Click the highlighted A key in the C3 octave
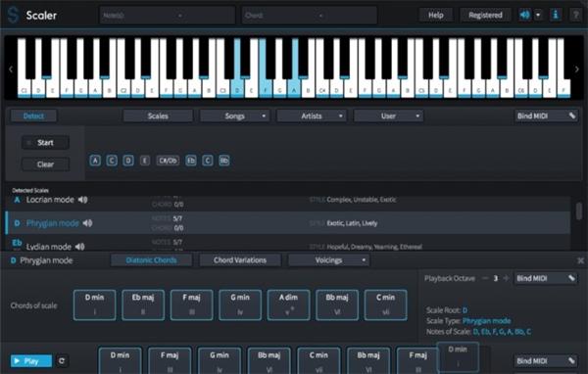Image resolution: width=588 pixels, height=374 pixels. coord(294,86)
